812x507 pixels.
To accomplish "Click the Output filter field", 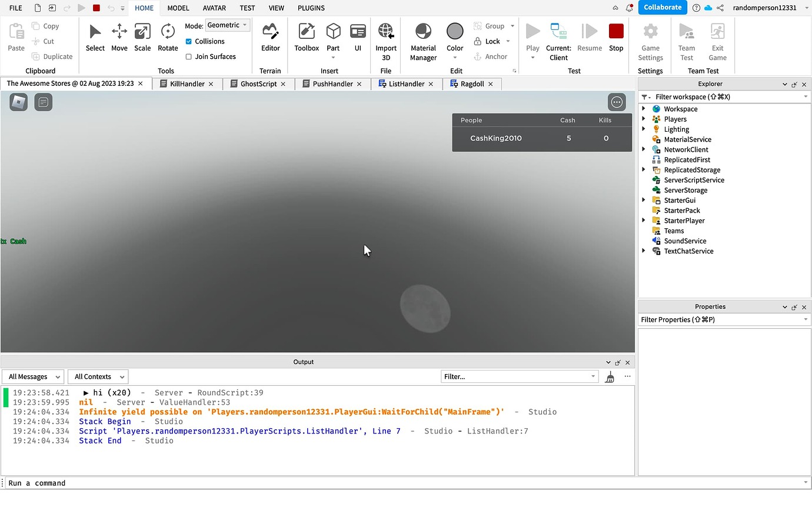I will pos(520,376).
